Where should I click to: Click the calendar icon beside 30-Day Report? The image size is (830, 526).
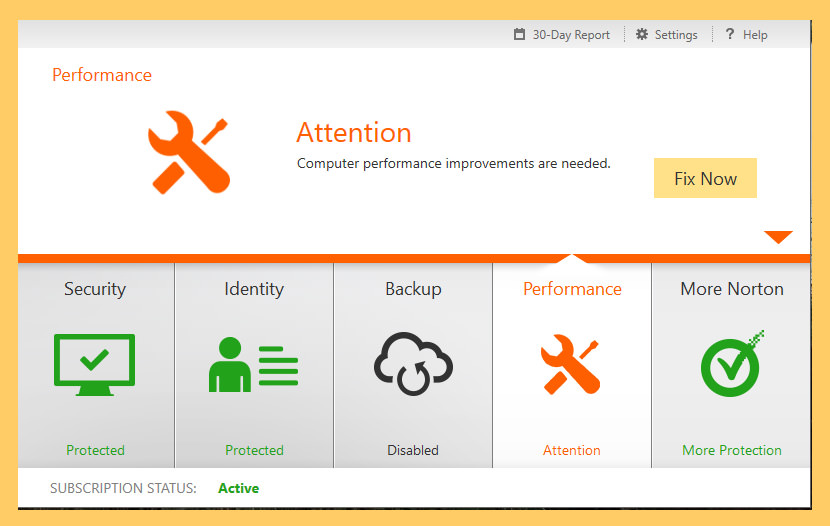click(x=519, y=34)
